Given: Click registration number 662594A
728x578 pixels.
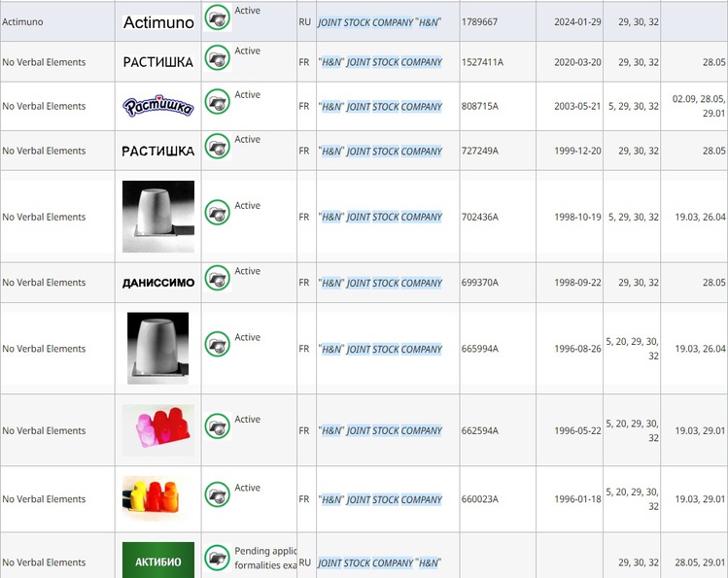Looking at the screenshot, I should tap(480, 430).
